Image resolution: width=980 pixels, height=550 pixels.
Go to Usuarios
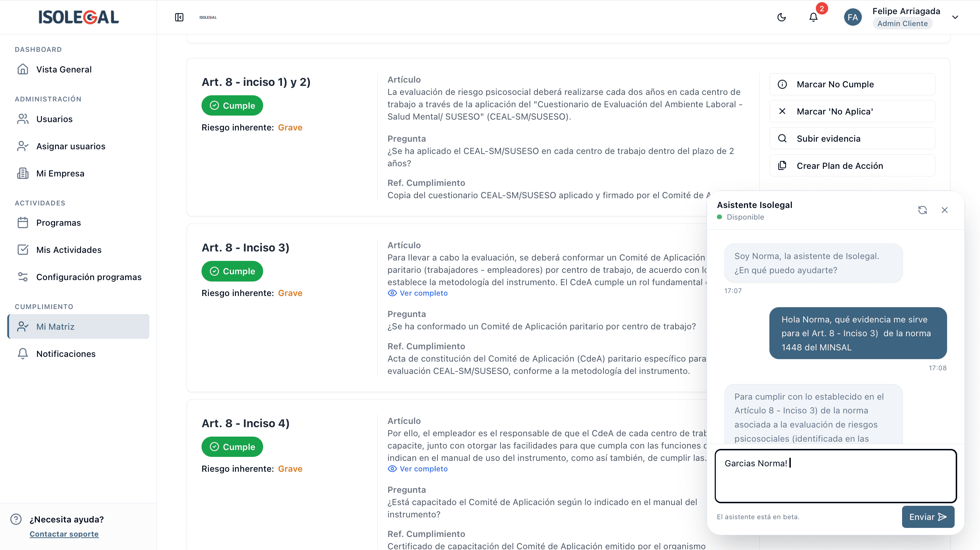[x=78, y=119]
